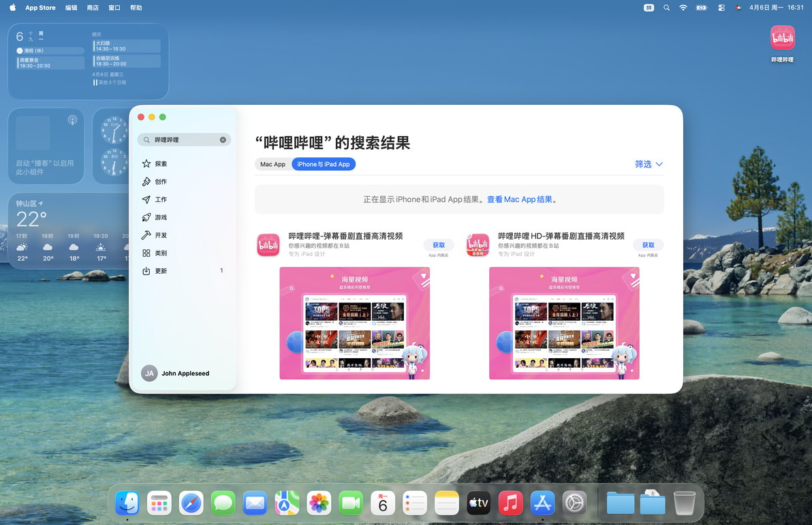The image size is (812, 525).
Task: Open the 帮助 menu
Action: point(136,7)
